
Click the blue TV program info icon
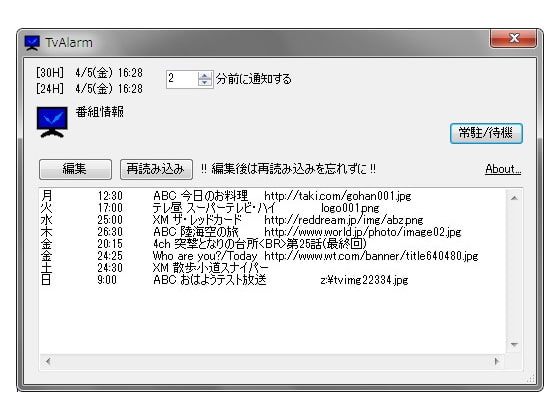click(52, 122)
